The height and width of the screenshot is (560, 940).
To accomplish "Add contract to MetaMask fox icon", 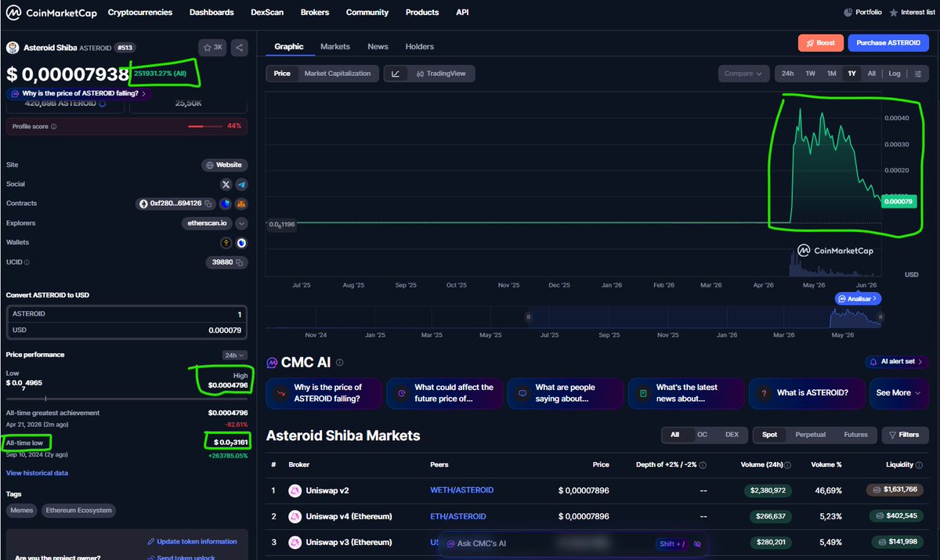I will (x=241, y=204).
